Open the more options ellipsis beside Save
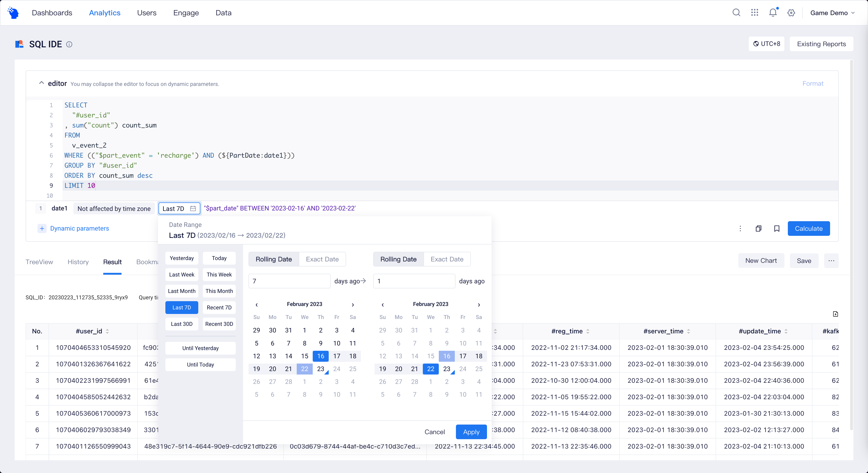Image resolution: width=868 pixels, height=473 pixels. [831, 260]
